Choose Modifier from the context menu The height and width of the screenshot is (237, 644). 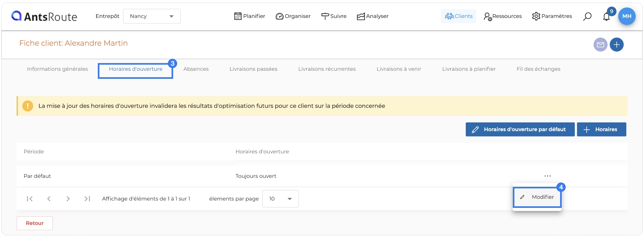pyautogui.click(x=537, y=197)
